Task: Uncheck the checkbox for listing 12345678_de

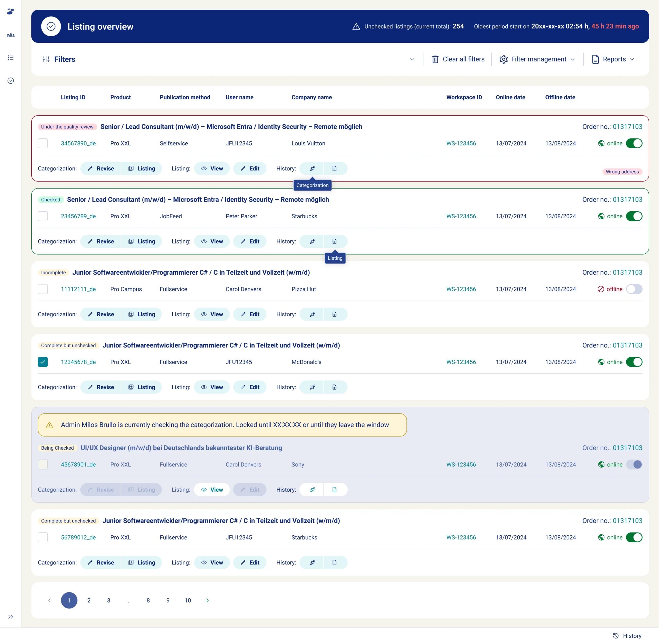Action: [43, 362]
